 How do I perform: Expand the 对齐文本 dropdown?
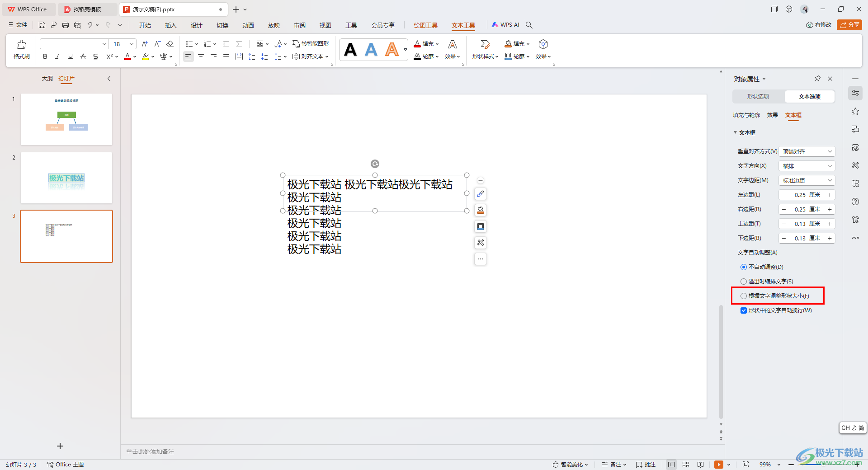click(x=311, y=56)
